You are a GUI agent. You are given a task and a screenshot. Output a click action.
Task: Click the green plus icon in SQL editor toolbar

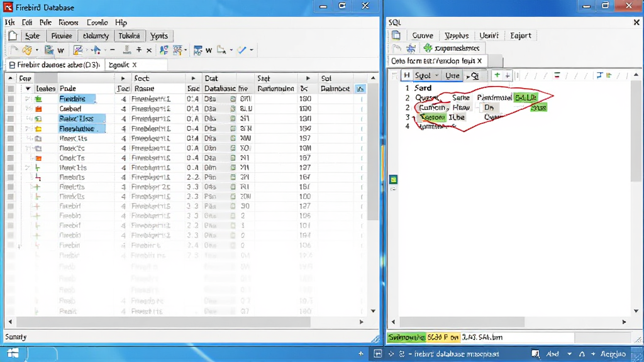[497, 75]
